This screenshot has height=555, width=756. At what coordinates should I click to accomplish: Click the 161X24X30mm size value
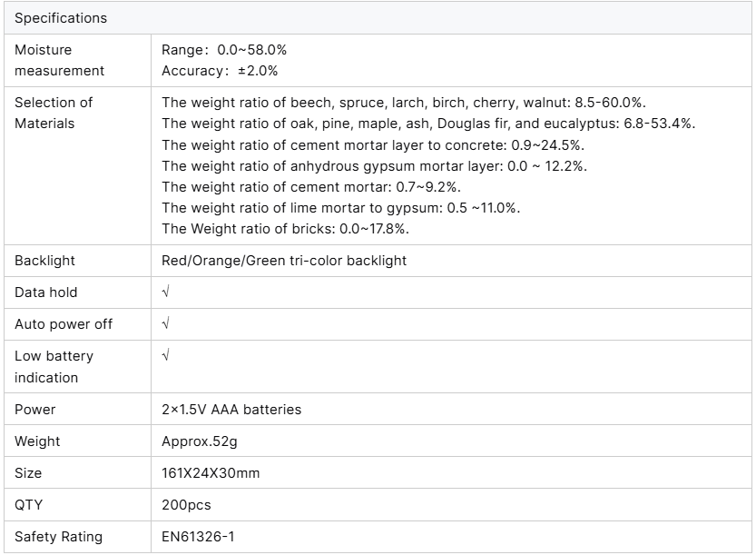(211, 473)
